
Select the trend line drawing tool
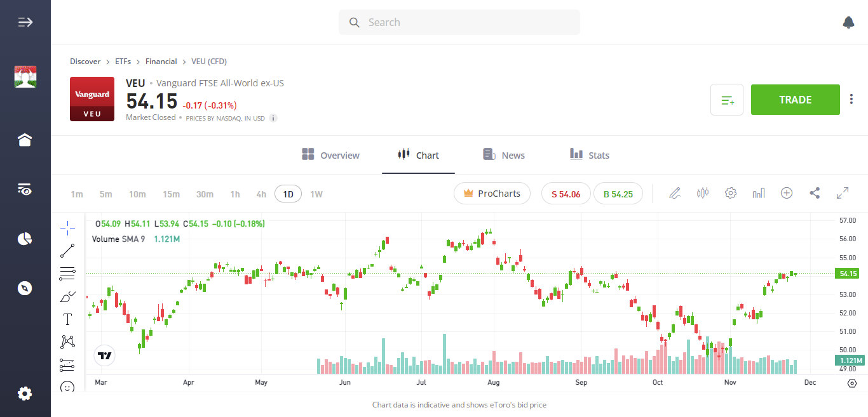[67, 250]
